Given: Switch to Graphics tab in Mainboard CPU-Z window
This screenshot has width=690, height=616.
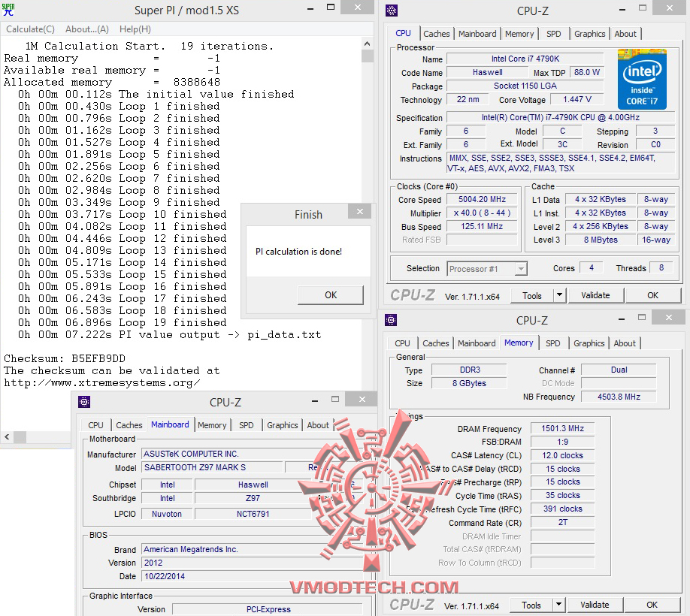Looking at the screenshot, I should (282, 425).
